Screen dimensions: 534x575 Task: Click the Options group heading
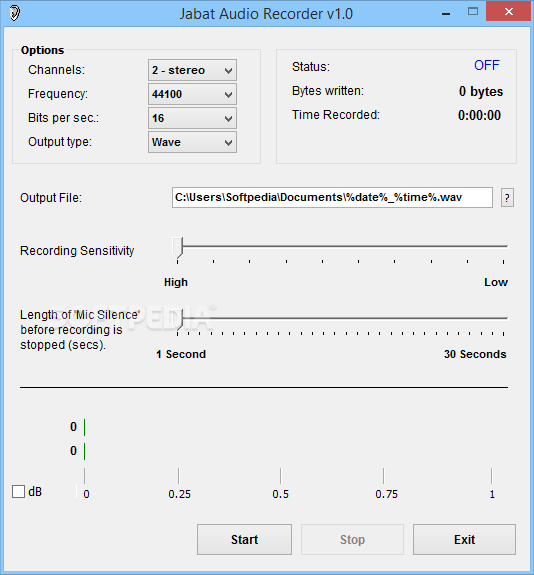(42, 50)
